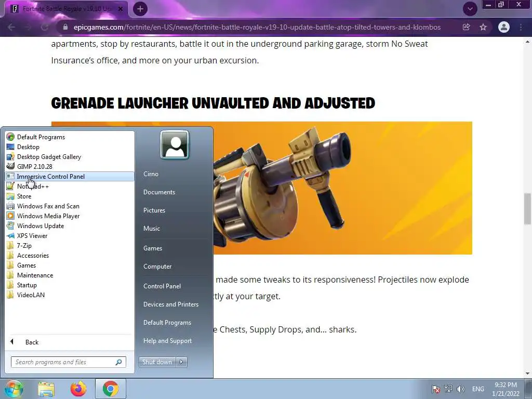Image resolution: width=532 pixels, height=399 pixels.
Task: Open the Chrome profile avatar
Action: pos(504,27)
